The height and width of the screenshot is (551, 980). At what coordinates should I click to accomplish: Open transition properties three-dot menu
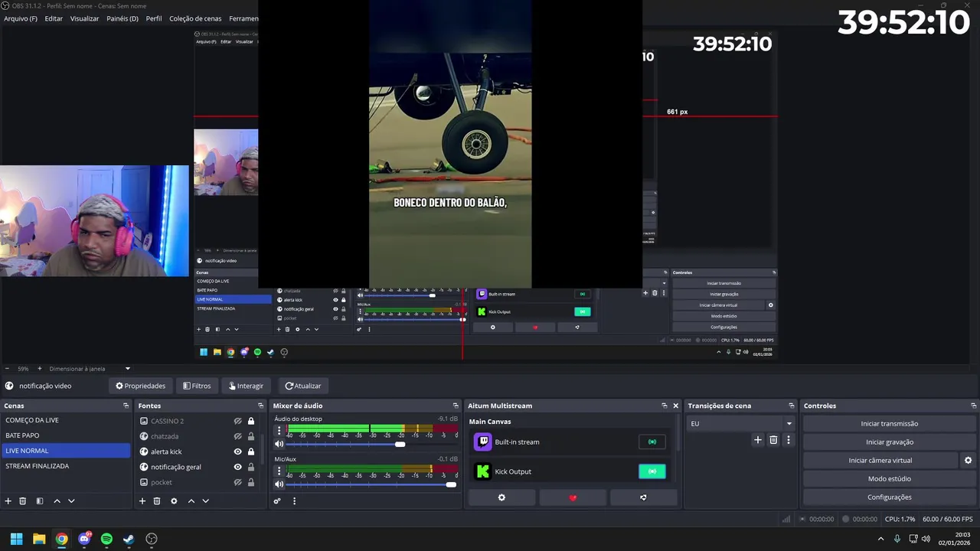click(x=788, y=440)
